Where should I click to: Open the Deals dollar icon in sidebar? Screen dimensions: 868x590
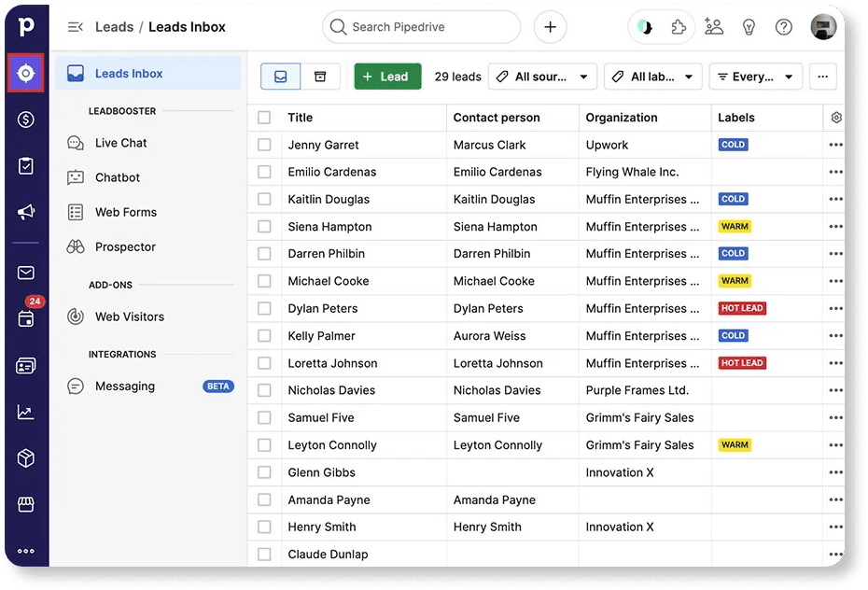[x=25, y=119]
